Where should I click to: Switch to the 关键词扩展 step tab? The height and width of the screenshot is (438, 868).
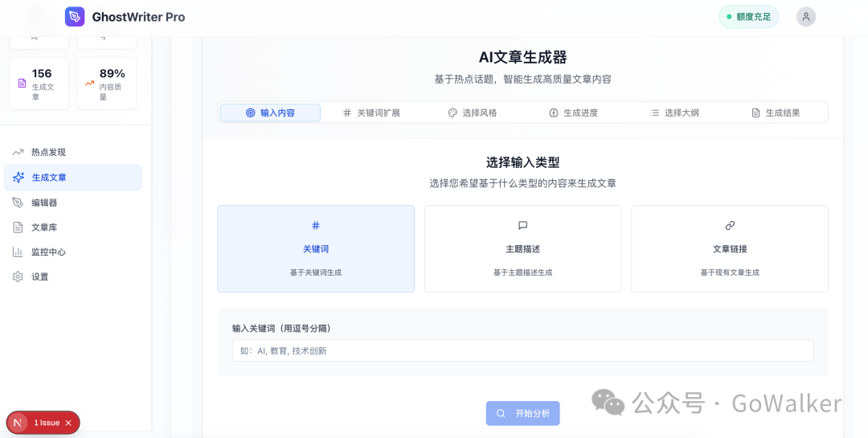pyautogui.click(x=371, y=113)
